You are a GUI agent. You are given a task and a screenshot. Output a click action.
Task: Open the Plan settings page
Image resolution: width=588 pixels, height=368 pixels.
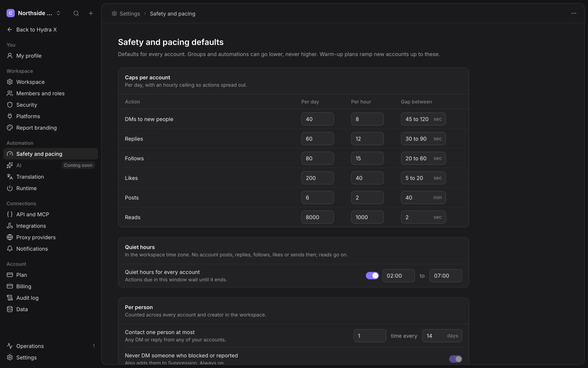(50, 275)
